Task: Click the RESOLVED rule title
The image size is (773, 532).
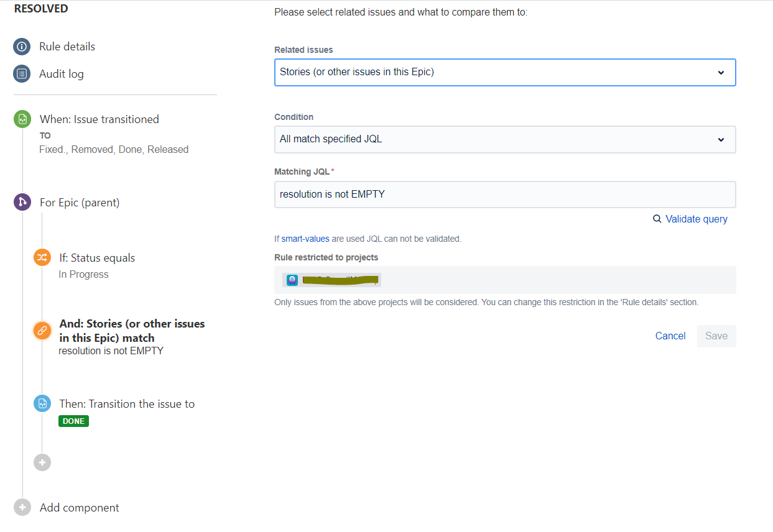Action: pos(41,9)
